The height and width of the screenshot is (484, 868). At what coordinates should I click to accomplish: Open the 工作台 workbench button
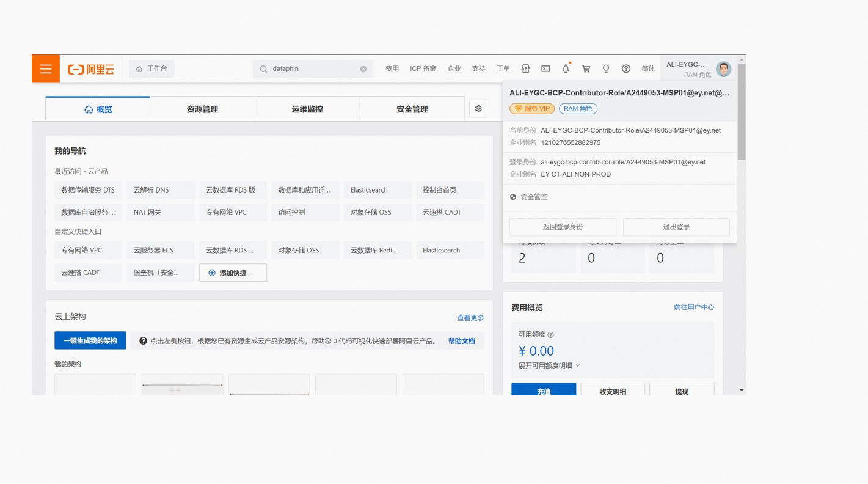tap(151, 69)
